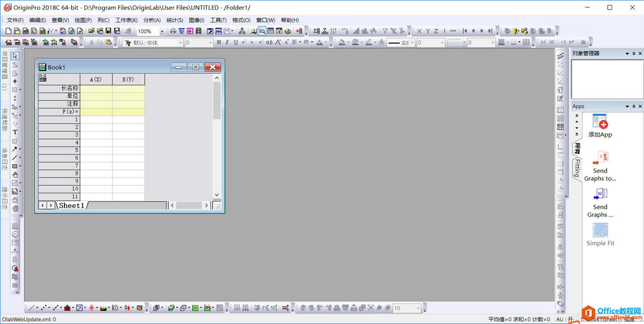Select row header 5 in Book1
Image resolution: width=644 pixels, height=324 pixels.
click(59, 150)
